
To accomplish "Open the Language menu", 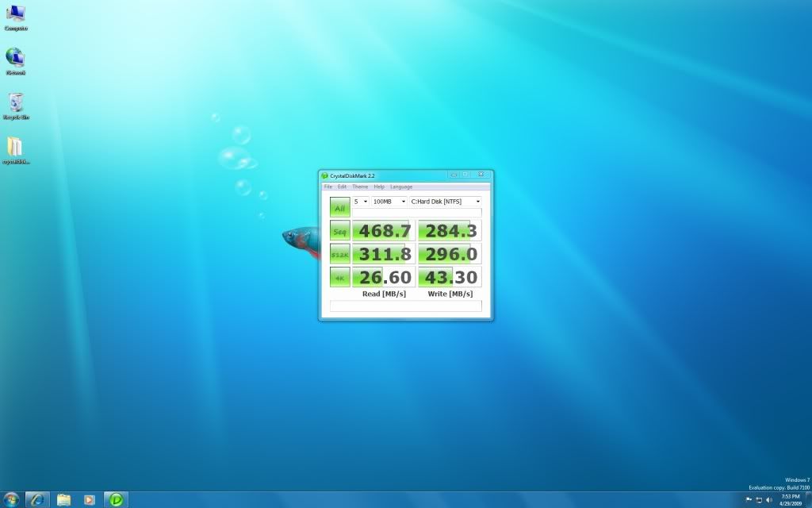I will (x=401, y=187).
